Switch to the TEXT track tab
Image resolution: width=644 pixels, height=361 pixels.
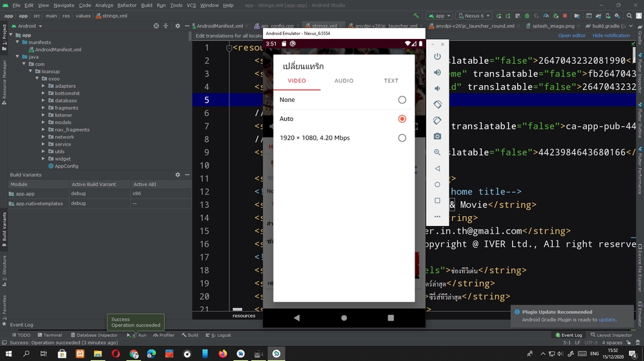point(391,81)
